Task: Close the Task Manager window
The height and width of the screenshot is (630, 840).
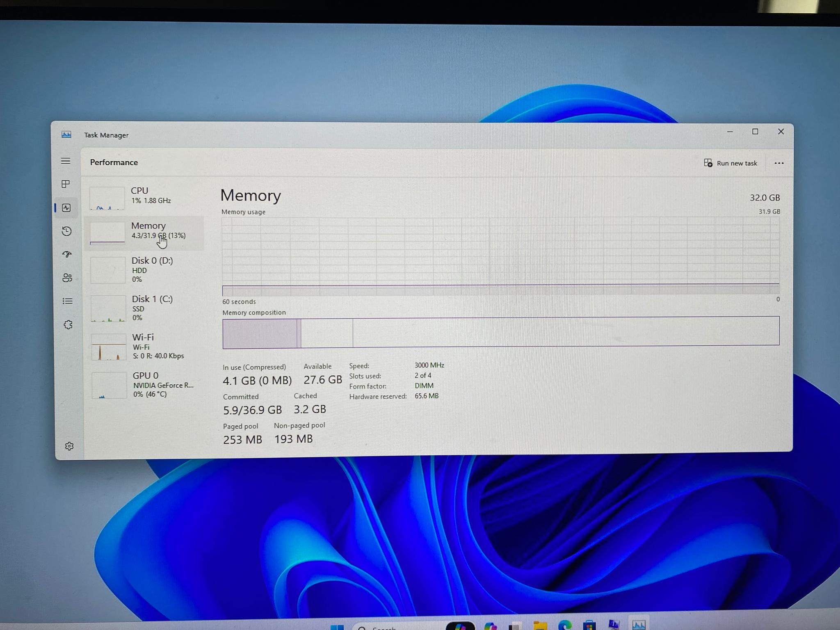Action: (x=781, y=131)
